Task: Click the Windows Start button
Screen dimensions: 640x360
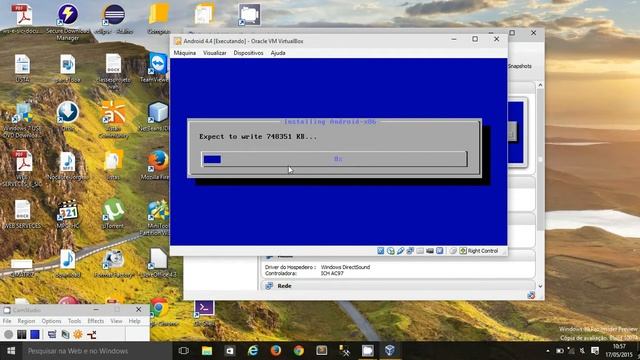Action: [11, 351]
